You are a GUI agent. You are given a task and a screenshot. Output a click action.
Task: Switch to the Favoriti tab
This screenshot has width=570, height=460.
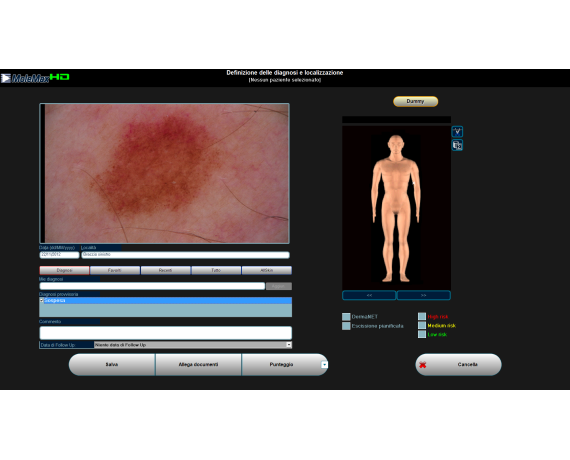115,270
